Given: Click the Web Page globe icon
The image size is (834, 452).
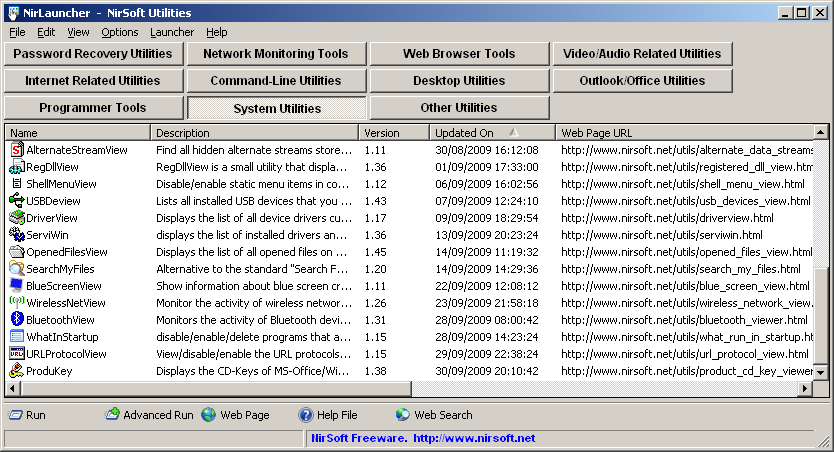Looking at the screenshot, I should 209,415.
